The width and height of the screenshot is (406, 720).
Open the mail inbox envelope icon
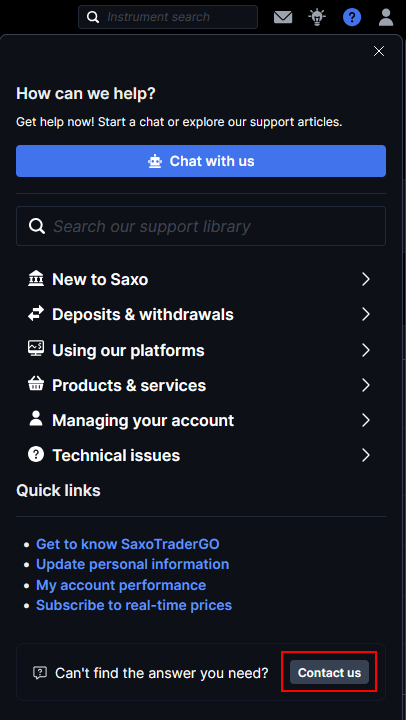[x=283, y=17]
